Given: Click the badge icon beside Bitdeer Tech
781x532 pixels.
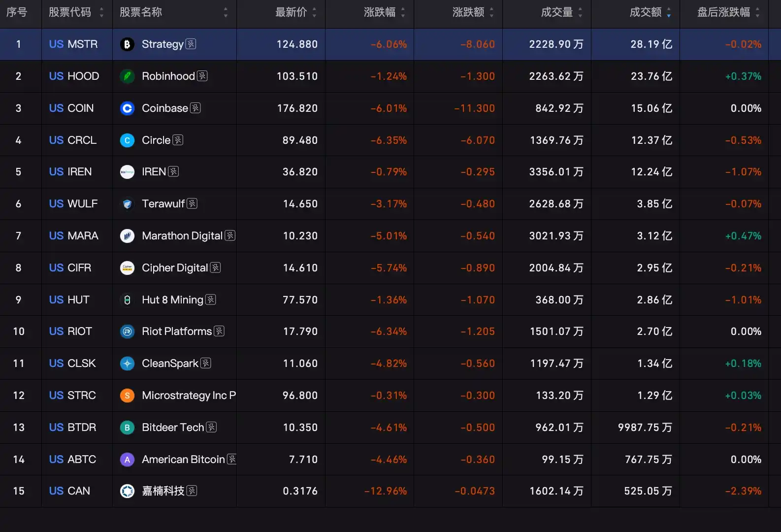Looking at the screenshot, I should pos(211,427).
